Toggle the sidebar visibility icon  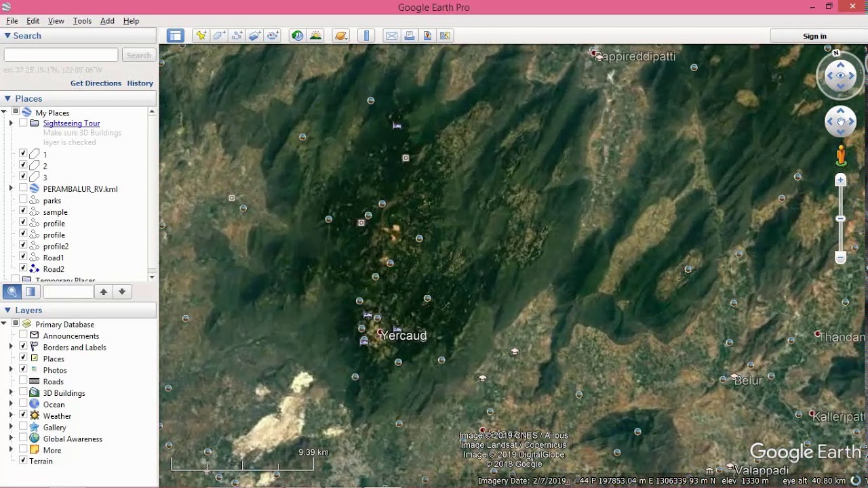[176, 36]
